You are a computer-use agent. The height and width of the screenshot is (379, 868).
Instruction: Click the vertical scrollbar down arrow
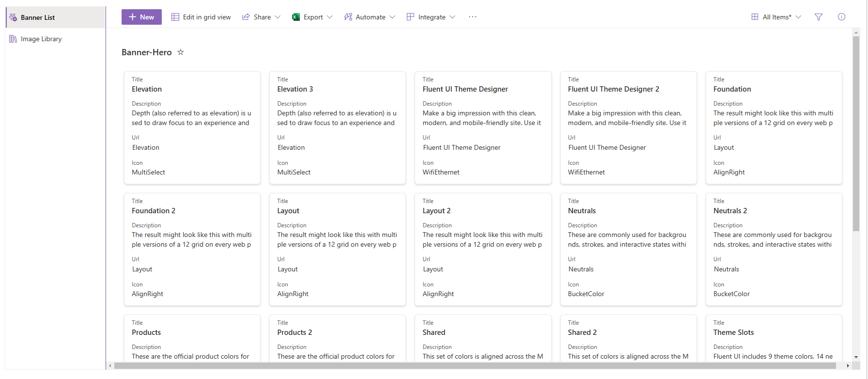click(x=856, y=357)
